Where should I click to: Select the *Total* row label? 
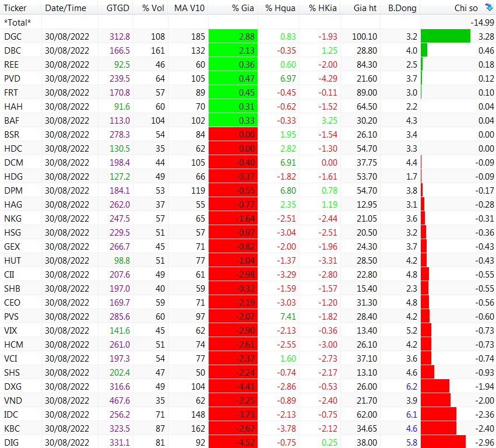click(17, 23)
